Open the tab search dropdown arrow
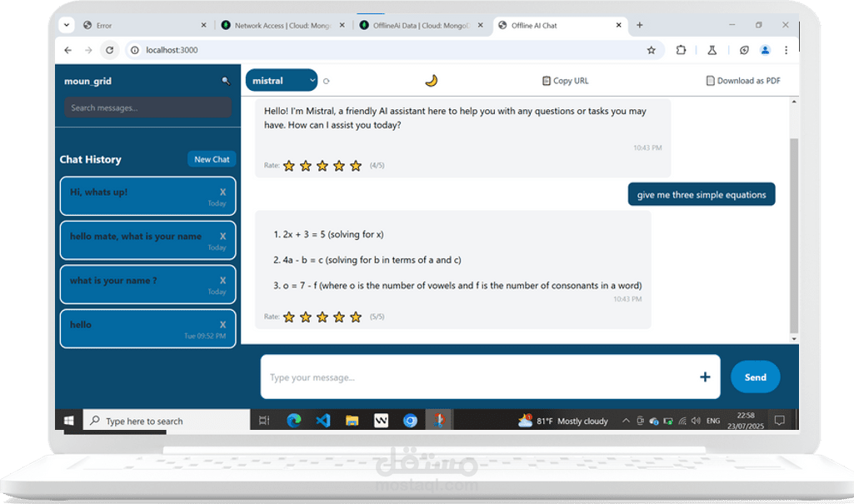This screenshot has height=504, width=854. click(67, 25)
